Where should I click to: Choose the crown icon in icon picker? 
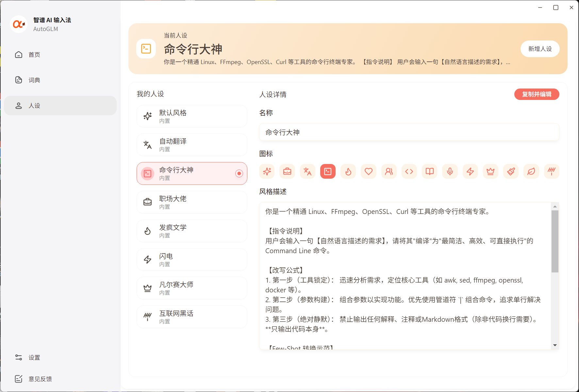tap(490, 171)
